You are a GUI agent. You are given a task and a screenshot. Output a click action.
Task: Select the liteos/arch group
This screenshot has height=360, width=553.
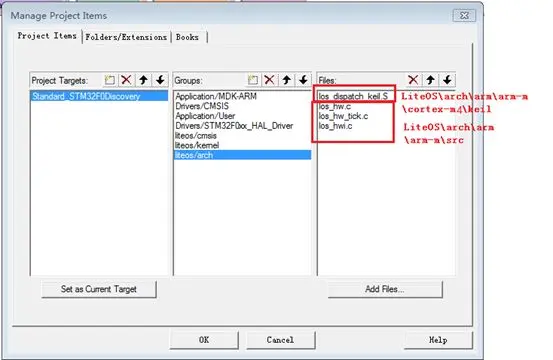[242, 155]
